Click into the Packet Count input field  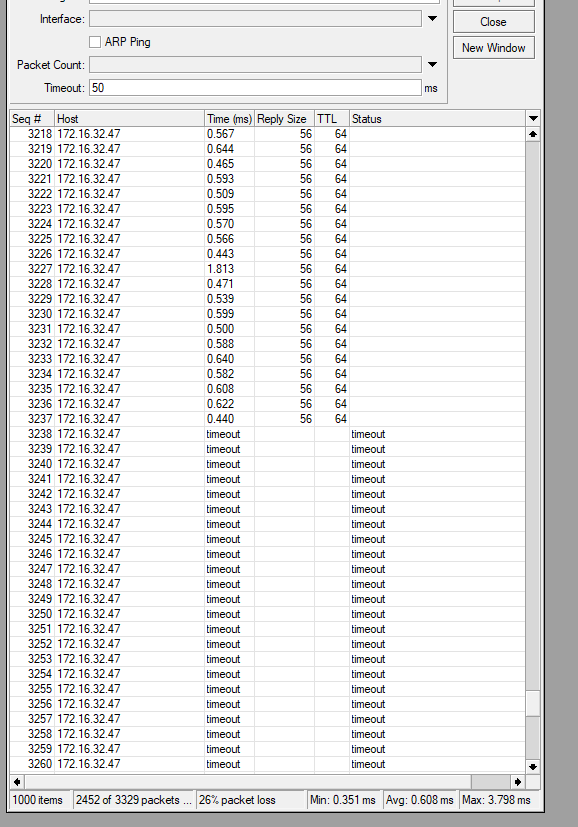[x=255, y=65]
